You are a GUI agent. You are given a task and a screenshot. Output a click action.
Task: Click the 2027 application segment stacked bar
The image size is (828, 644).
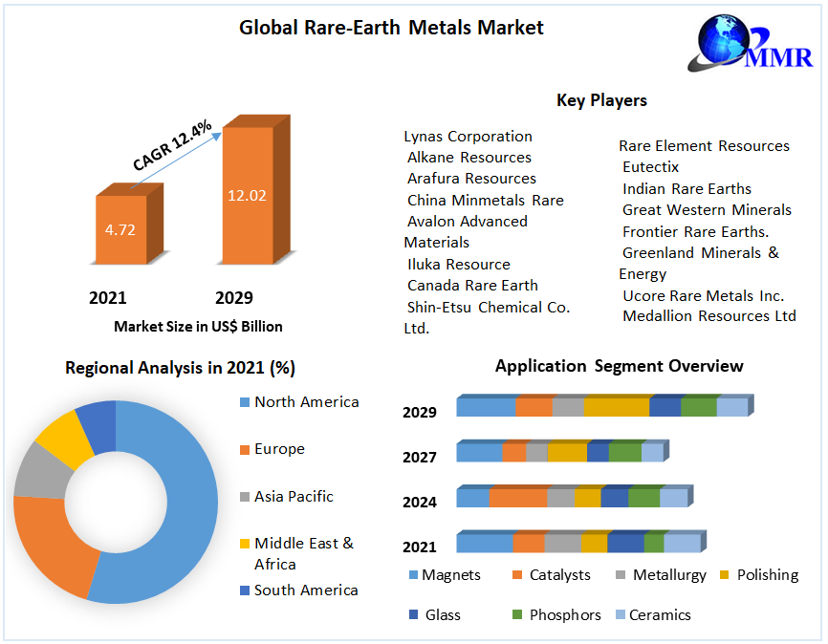[x=559, y=452]
